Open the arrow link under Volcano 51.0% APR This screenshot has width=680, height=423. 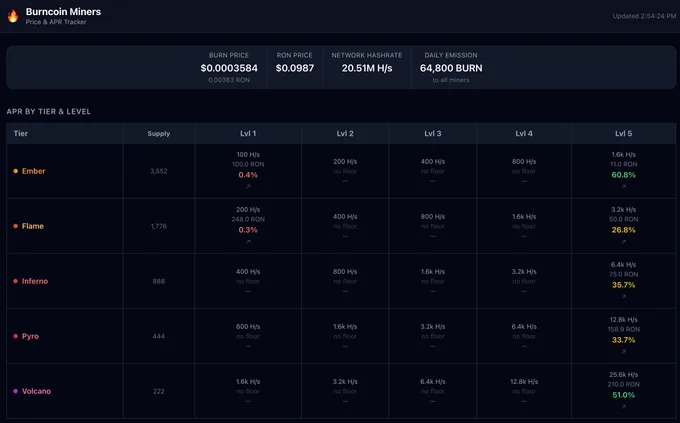pyautogui.click(x=624, y=407)
